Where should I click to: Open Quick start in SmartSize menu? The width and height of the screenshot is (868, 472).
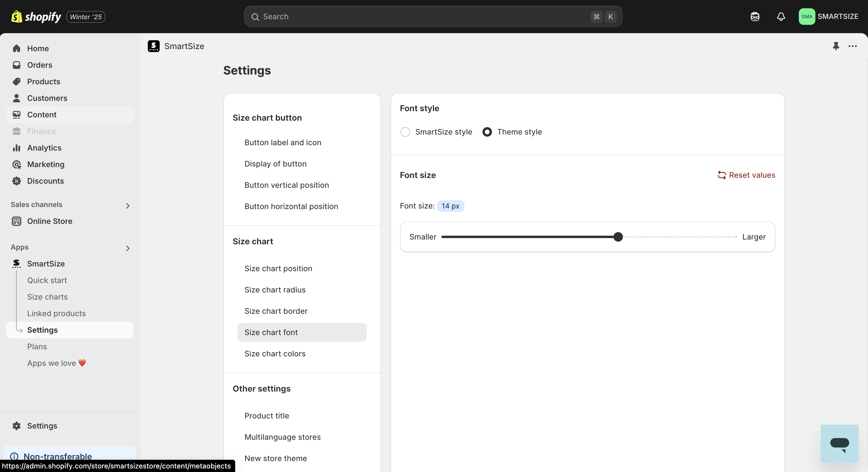[x=47, y=280]
